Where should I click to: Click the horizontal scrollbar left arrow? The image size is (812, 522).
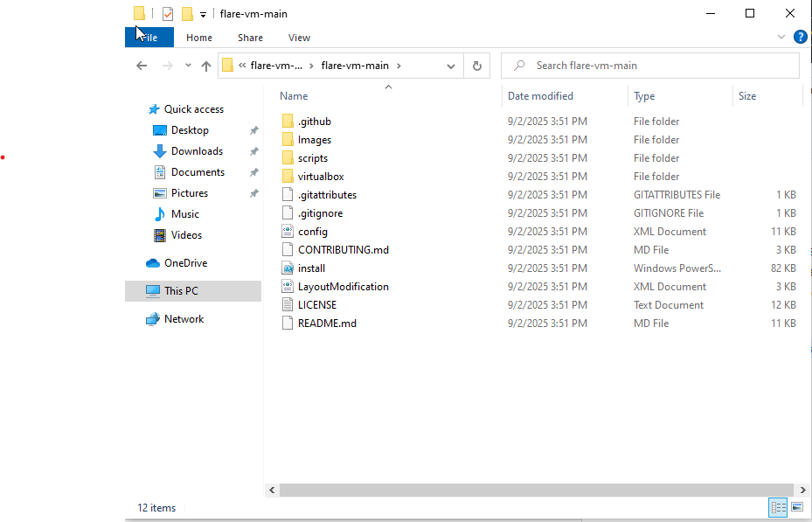[272, 490]
